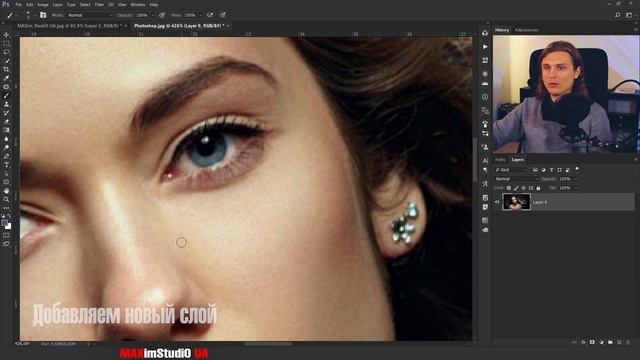This screenshot has height=360, width=640.
Task: Hide Layer 0 with the eye icon
Action: 497,202
